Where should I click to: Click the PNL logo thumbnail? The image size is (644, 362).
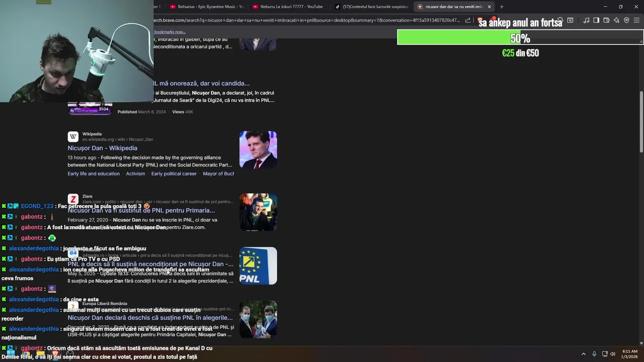point(258,265)
